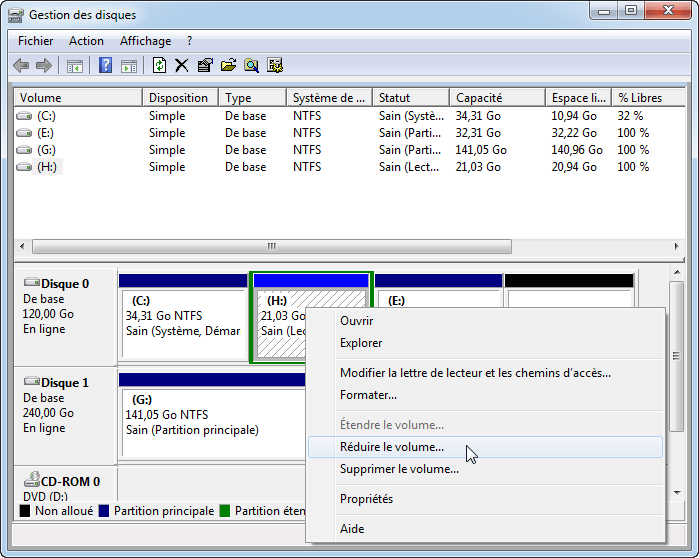Click the Help question mark toolbar icon
The width and height of the screenshot is (699, 558).
pos(105,66)
